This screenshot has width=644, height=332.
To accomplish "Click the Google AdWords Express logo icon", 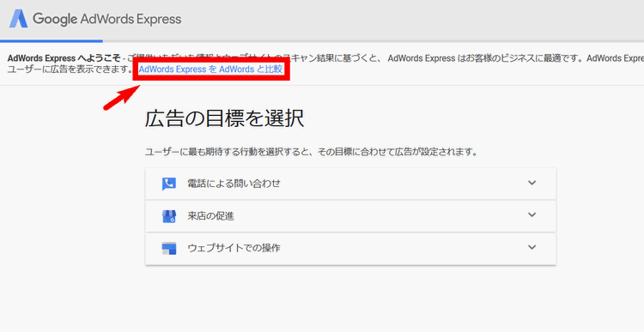I will (19, 19).
